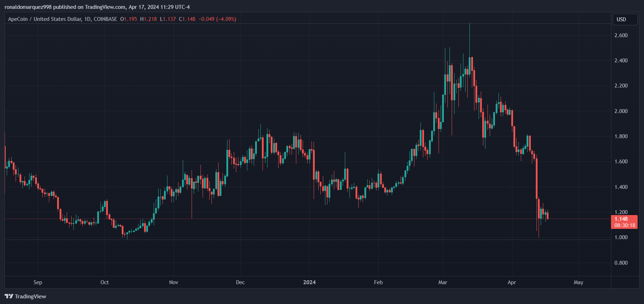644x304 pixels.
Task: Click the 0.800 price axis label
Action: pyautogui.click(x=621, y=263)
